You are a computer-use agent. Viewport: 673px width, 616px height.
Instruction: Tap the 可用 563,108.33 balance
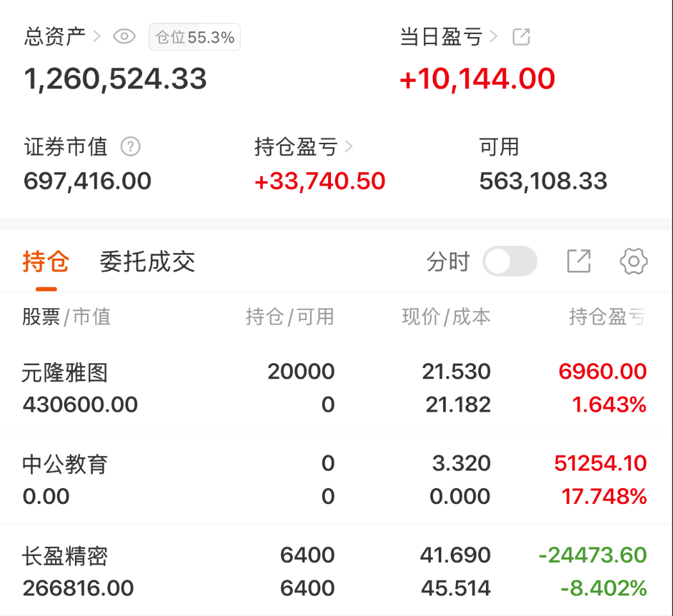(x=543, y=164)
